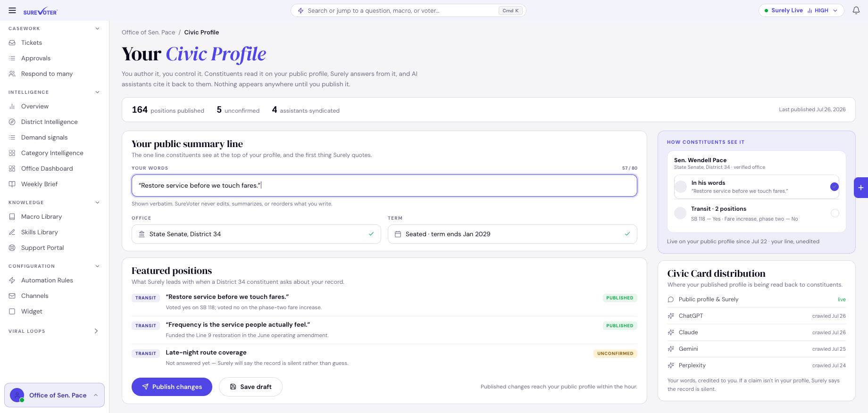
Task: Open the hamburger navigation menu
Action: click(x=12, y=10)
